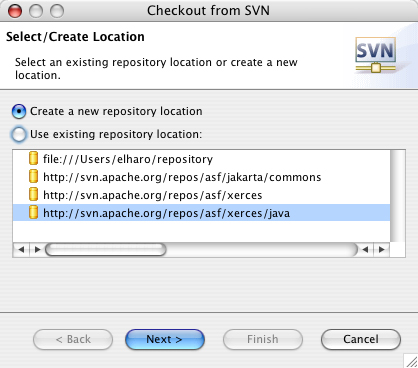Click the right scroll arrow at the scrollbar's left end
The image size is (418, 368).
[x=37, y=250]
